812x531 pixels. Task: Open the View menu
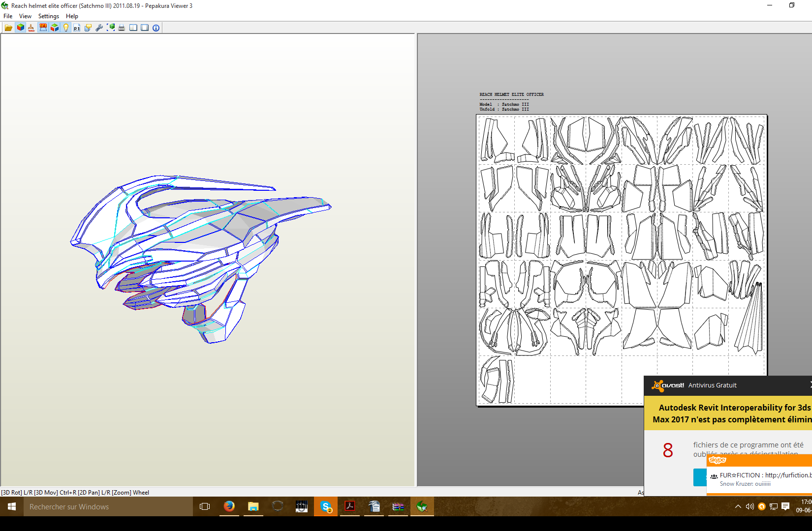tap(25, 16)
